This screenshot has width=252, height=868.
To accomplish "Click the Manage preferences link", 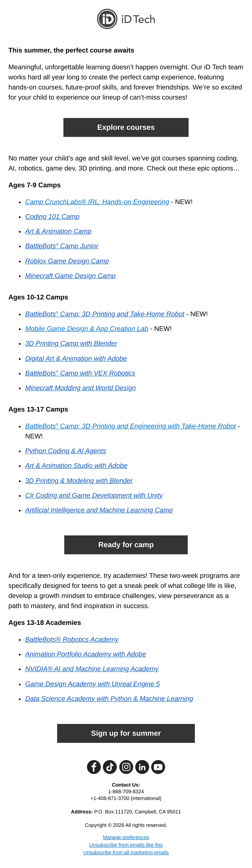I will pos(126,837).
